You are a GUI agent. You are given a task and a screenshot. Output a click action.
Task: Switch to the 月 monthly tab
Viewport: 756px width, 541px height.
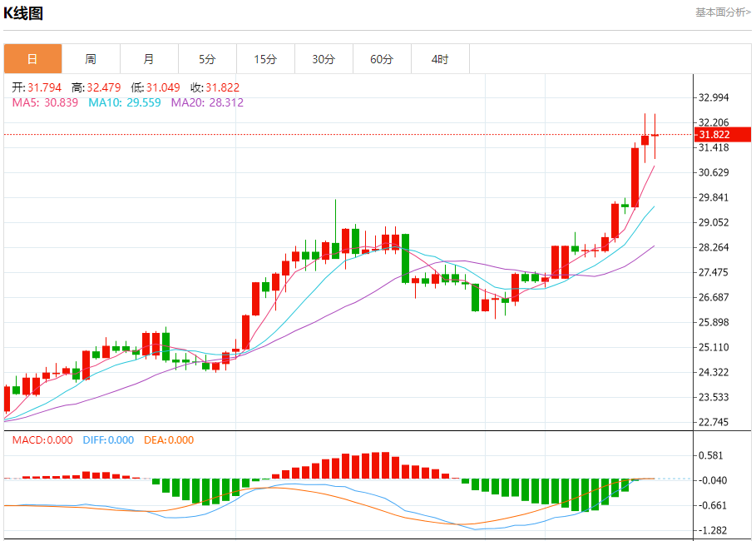pos(150,59)
